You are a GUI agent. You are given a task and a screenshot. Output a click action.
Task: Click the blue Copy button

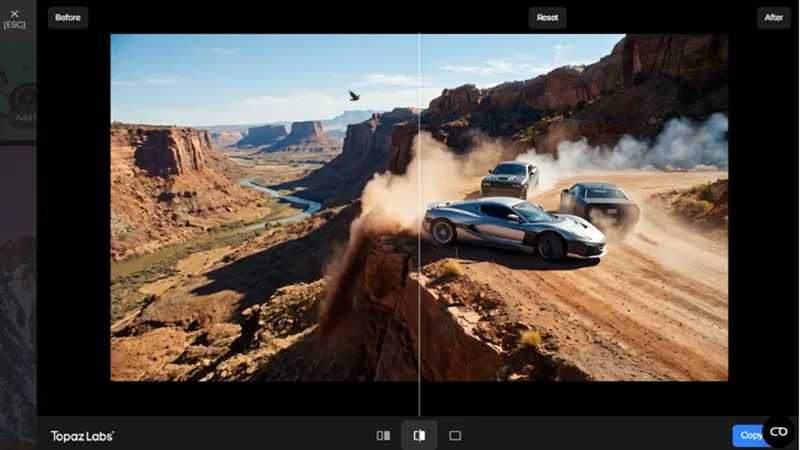(748, 435)
